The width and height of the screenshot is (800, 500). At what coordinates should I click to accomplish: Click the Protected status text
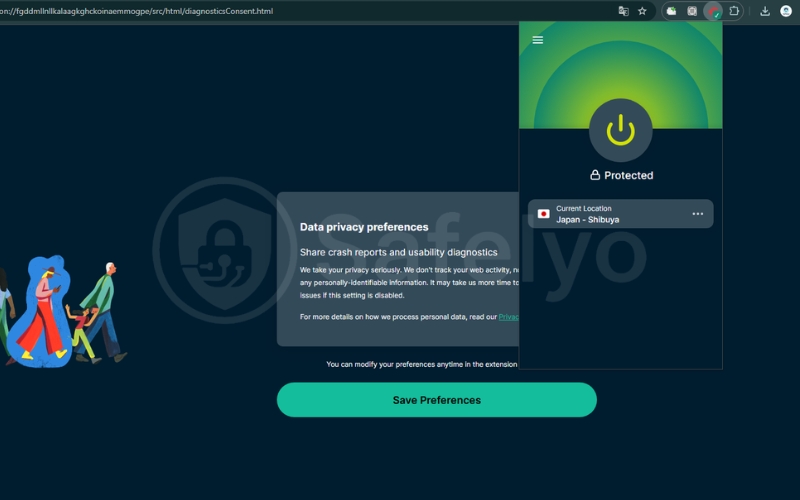pos(628,175)
